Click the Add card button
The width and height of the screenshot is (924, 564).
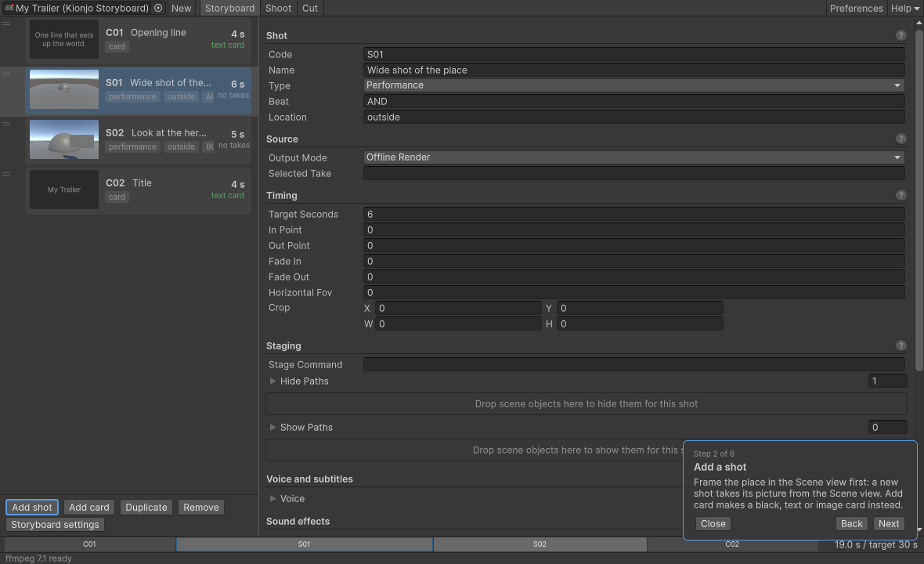(x=89, y=508)
